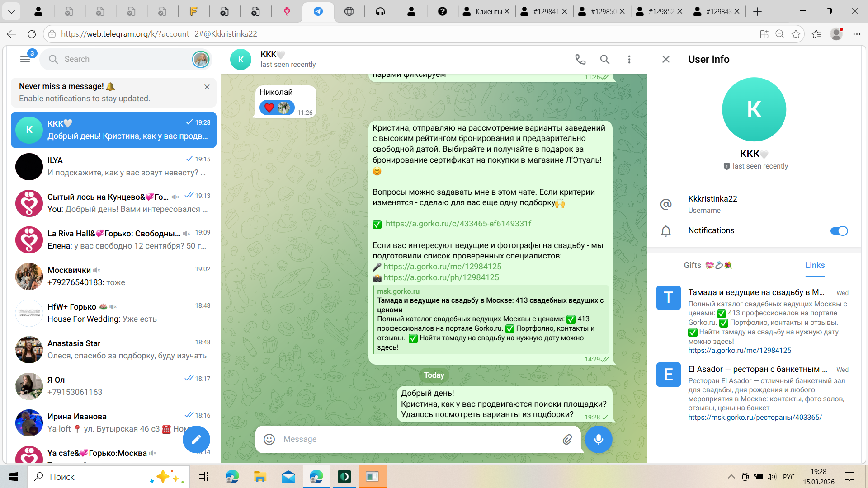Search within the ККК chat
The image size is (868, 488).
[604, 59]
